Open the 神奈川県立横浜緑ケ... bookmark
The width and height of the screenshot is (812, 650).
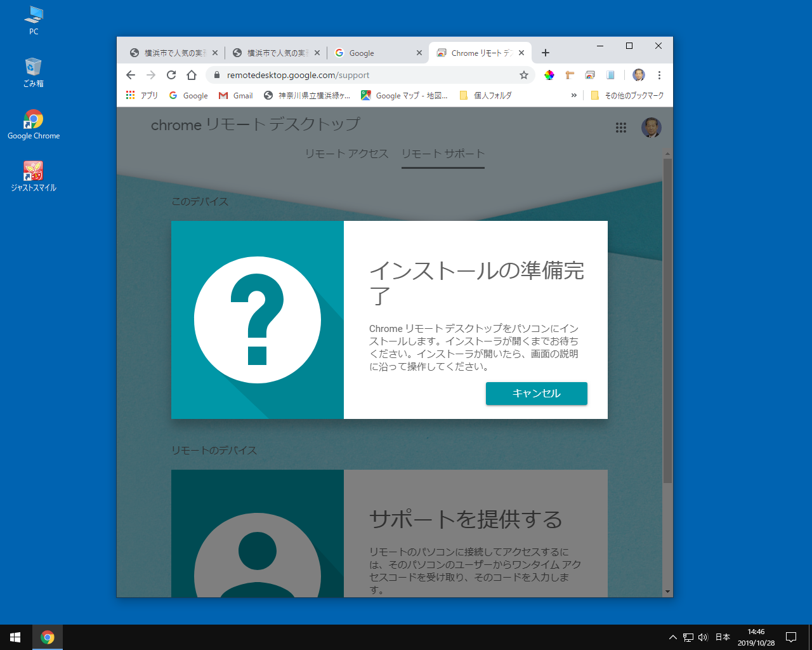tap(307, 95)
